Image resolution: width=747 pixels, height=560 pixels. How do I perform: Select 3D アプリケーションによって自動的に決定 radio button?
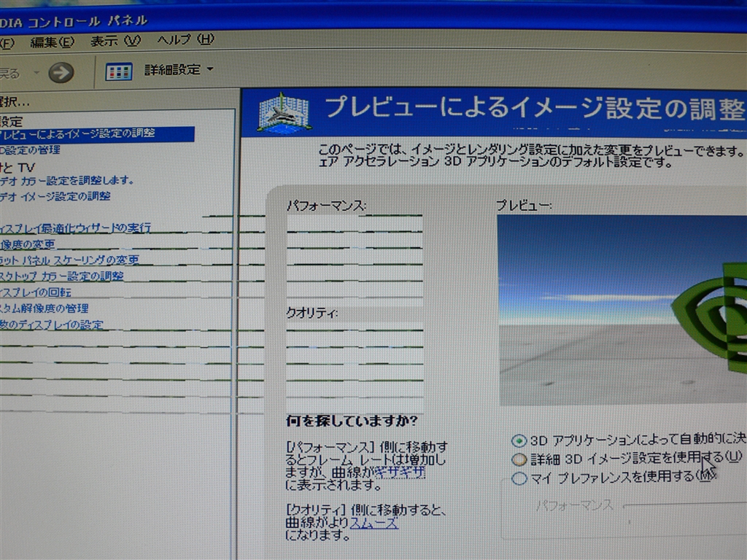tap(519, 440)
